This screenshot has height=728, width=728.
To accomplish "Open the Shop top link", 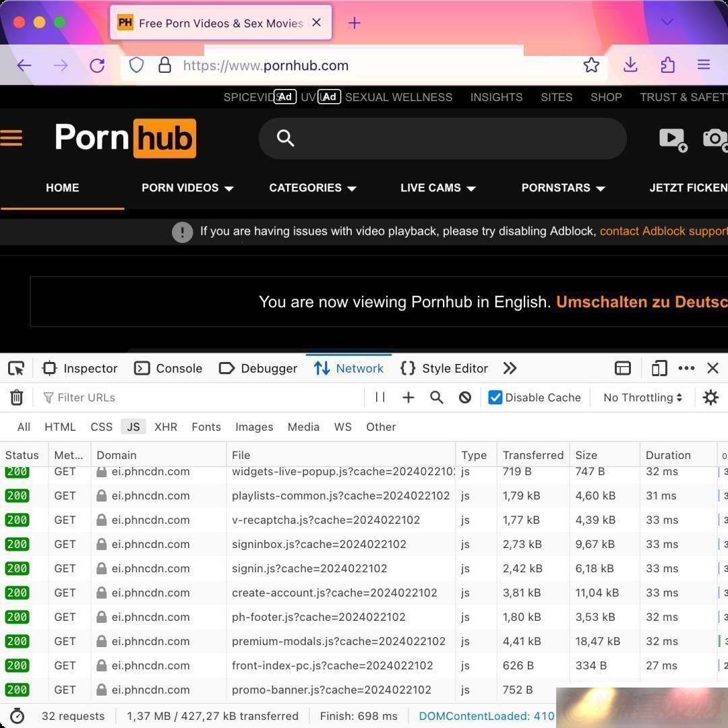I will click(x=606, y=97).
